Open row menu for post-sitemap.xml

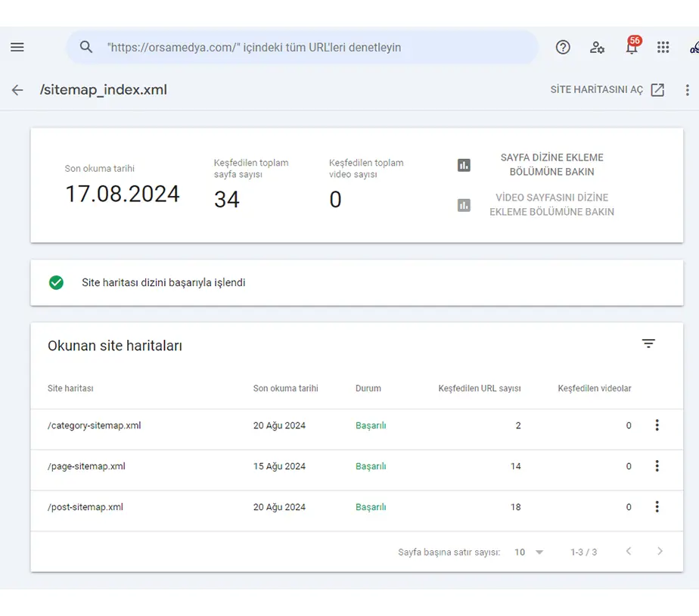tap(657, 507)
